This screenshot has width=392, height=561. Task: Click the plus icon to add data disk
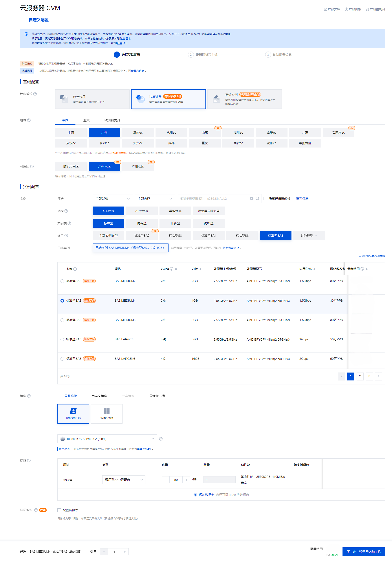(x=195, y=495)
